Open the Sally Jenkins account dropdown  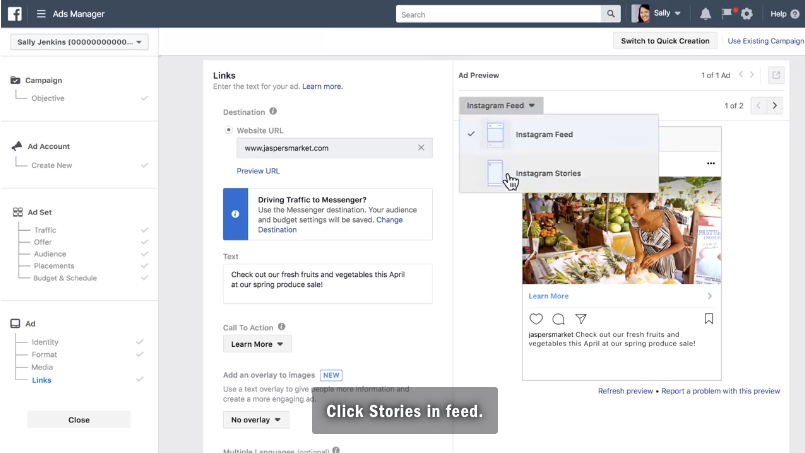(79, 42)
